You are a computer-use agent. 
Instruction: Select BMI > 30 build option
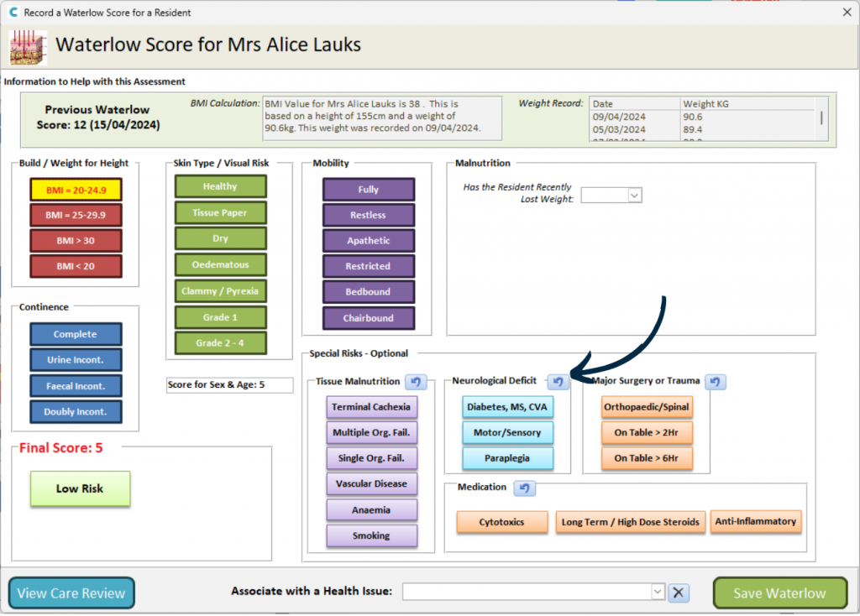[x=76, y=241]
